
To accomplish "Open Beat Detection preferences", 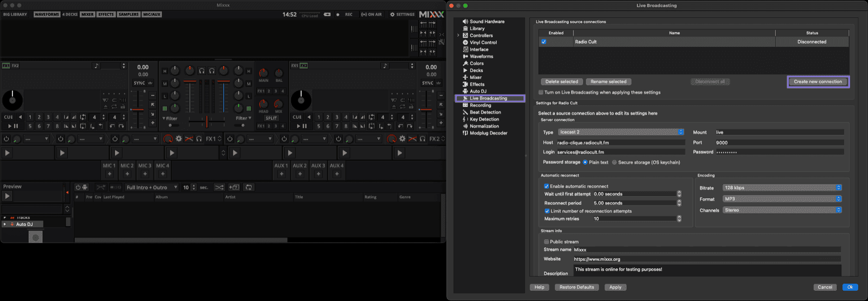I will coord(485,112).
